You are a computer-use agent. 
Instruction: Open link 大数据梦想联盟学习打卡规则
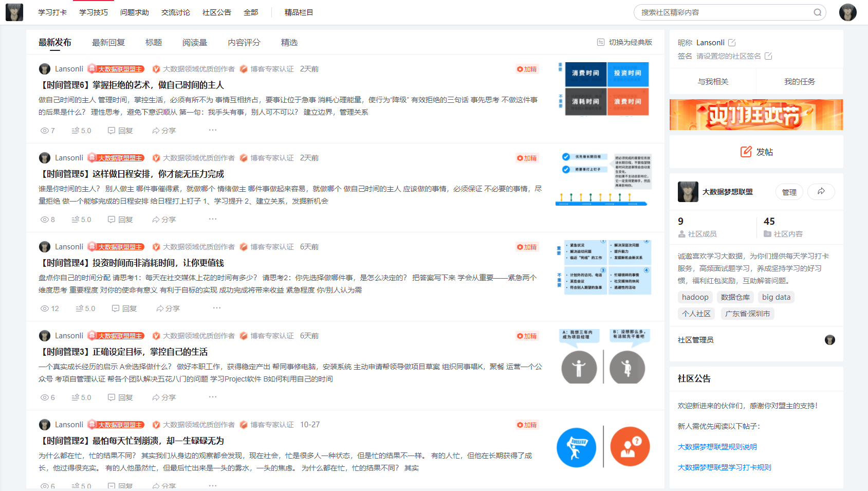pyautogui.click(x=725, y=467)
